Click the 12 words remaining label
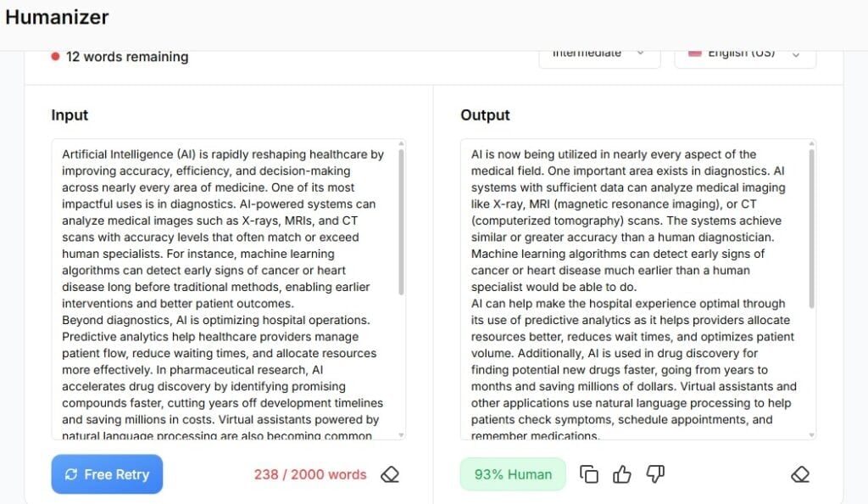868x504 pixels. [127, 57]
